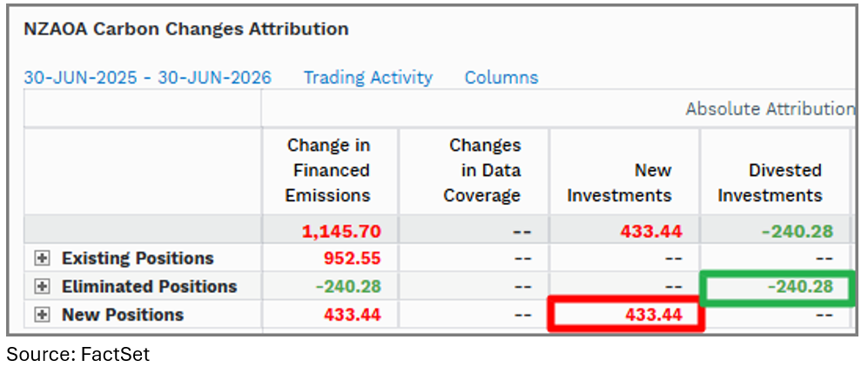Expand the Eliminated Positions row
Image resolution: width=868 pixels, height=367 pixels.
[x=42, y=287]
